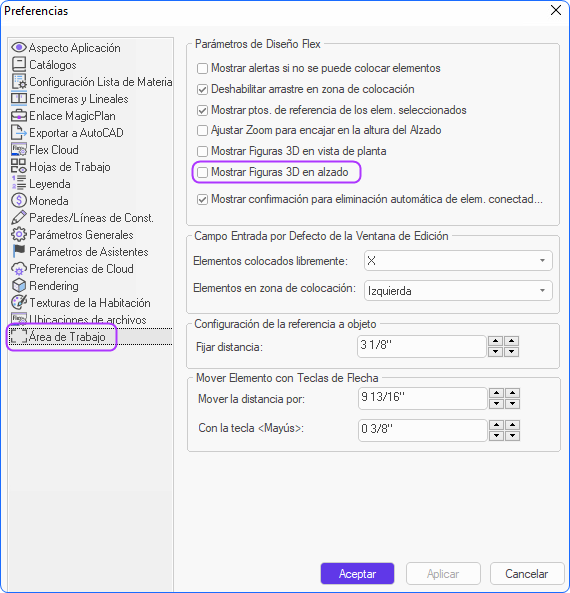Viewport: 570px width, 593px height.
Task: Click the Enlace MagicPlan briefcase icon
Action: [x=19, y=116]
